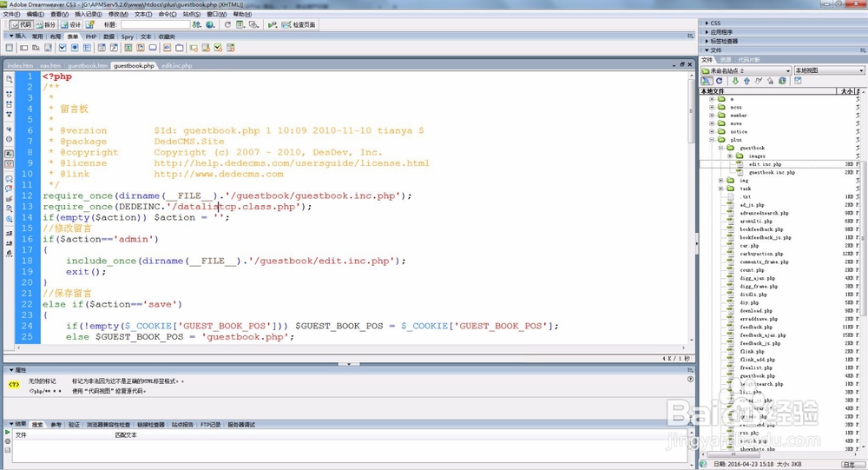Insert a Radio Group form object

[88, 49]
